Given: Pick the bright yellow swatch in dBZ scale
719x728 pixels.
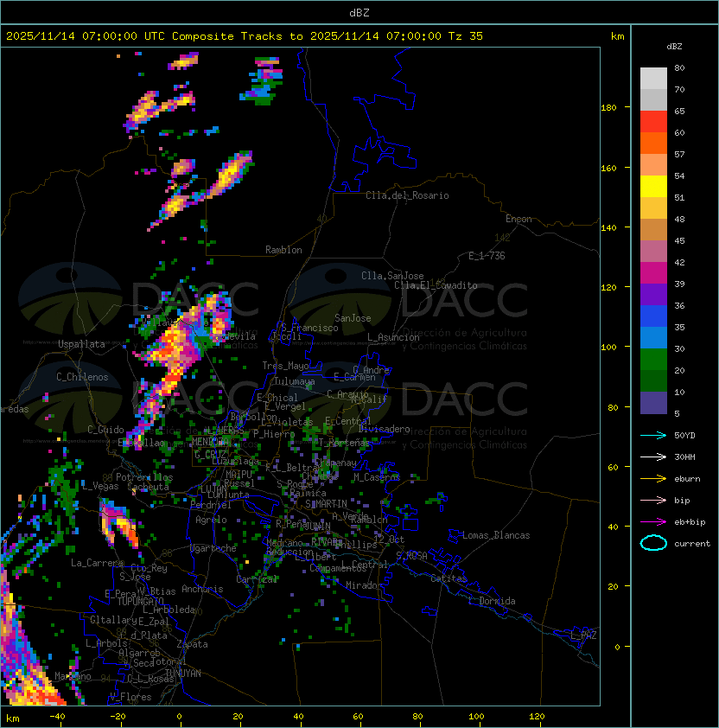Looking at the screenshot, I should click(653, 186).
